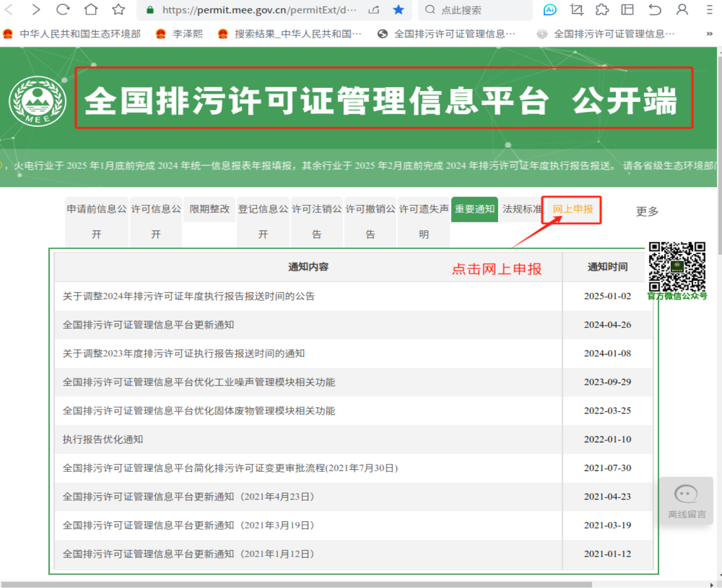
Task: Open the 2024 annual report deadline announcement
Action: pyautogui.click(x=188, y=296)
